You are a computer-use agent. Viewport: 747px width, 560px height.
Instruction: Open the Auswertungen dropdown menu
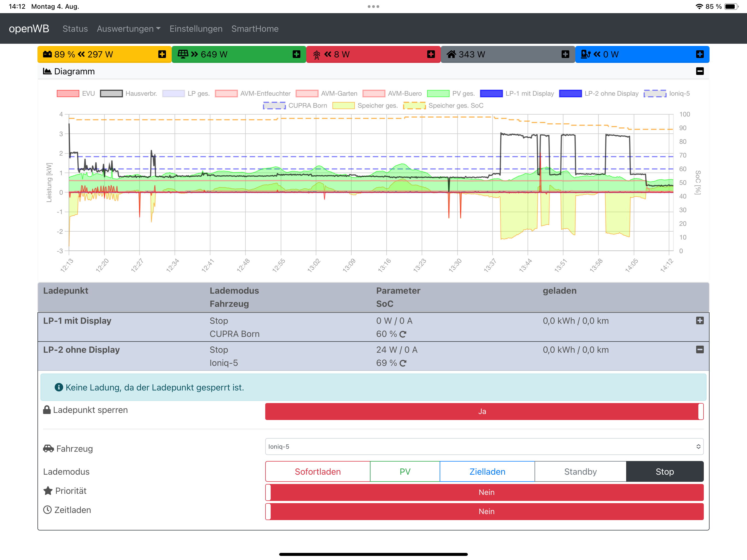click(x=128, y=29)
